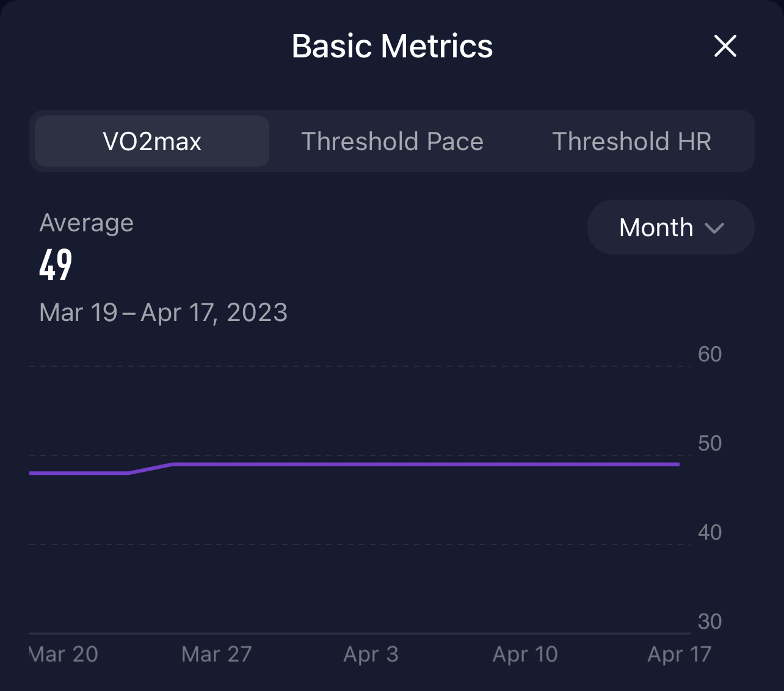This screenshot has height=691, width=784.
Task: Tap the 30 y-axis value
Action: (710, 621)
